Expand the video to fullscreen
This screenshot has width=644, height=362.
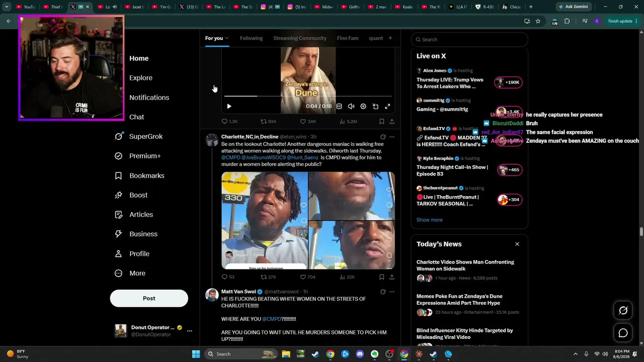387,106
